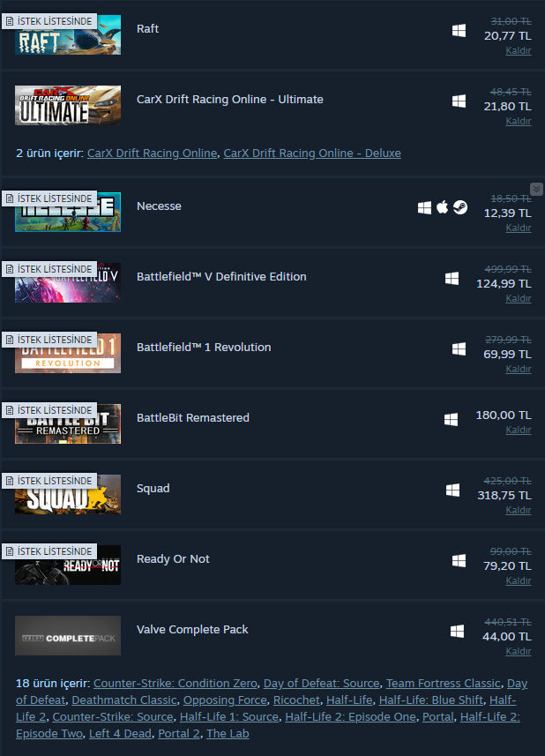Click the Windows icon in the Squad row
545x756 pixels.
coord(453,490)
